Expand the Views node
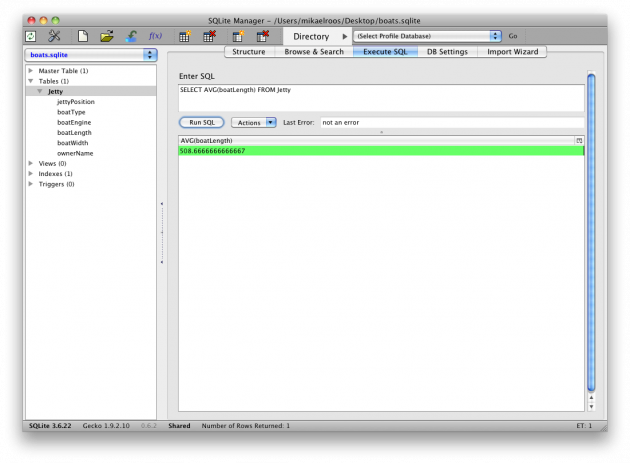 tap(31, 163)
